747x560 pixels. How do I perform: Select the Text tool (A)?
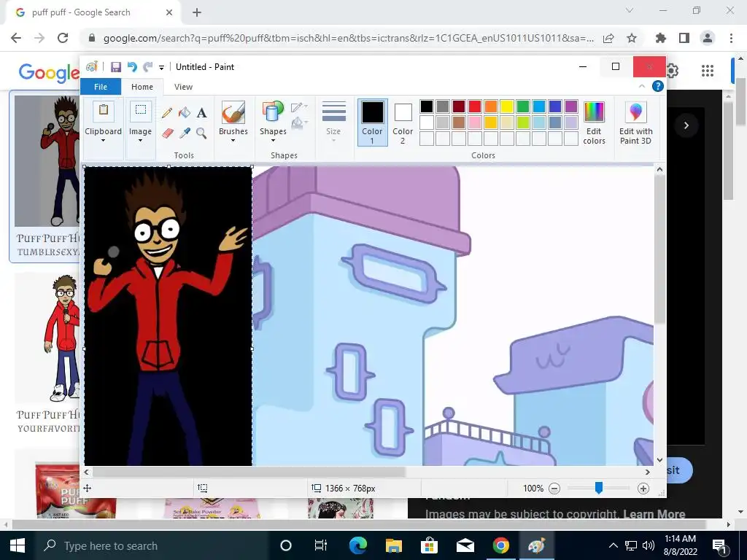tap(202, 113)
